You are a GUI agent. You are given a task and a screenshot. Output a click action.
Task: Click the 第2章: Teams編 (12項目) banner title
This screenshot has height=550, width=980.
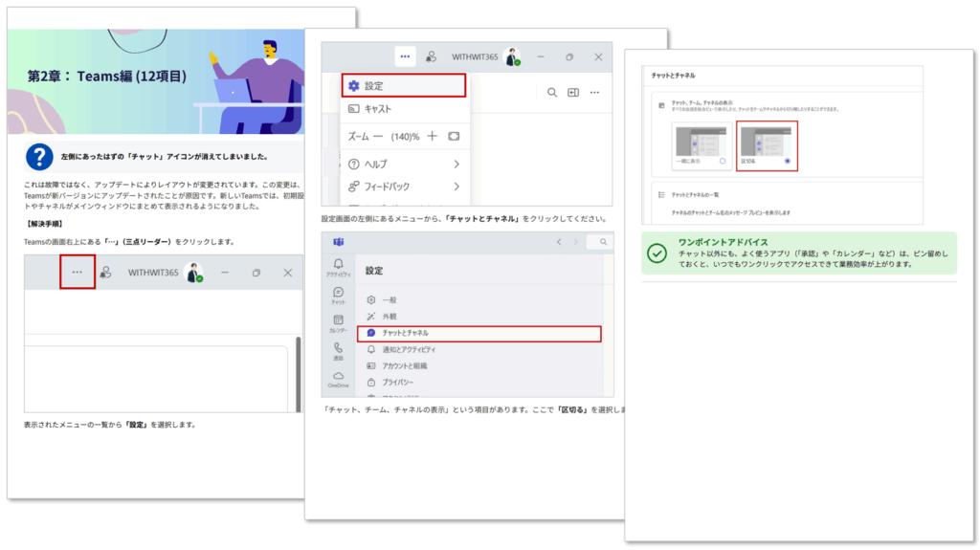coord(107,77)
